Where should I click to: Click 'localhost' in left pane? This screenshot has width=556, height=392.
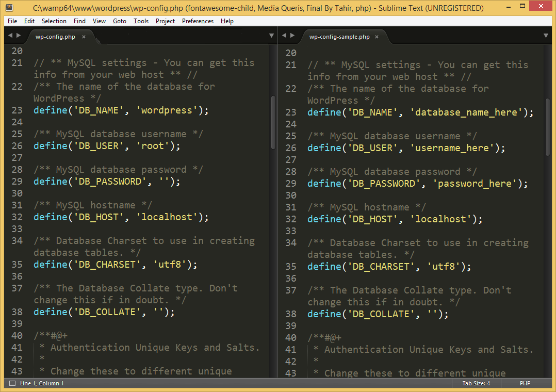click(x=167, y=217)
